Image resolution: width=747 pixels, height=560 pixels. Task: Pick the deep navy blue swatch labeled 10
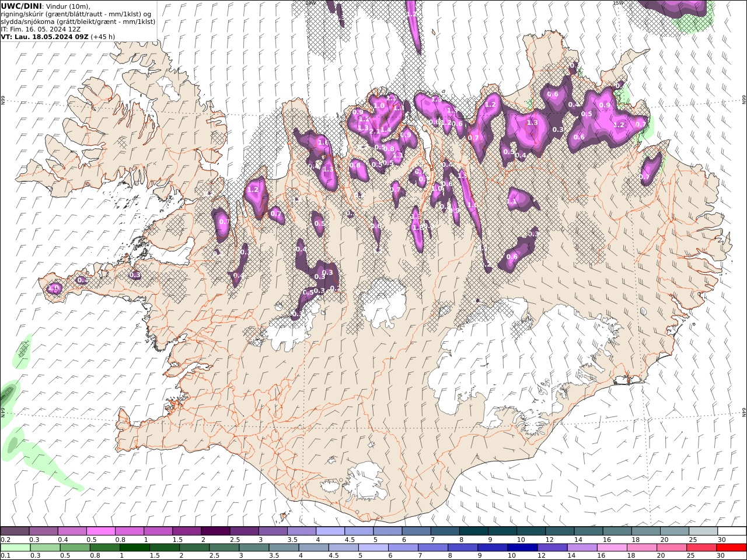[522, 548]
